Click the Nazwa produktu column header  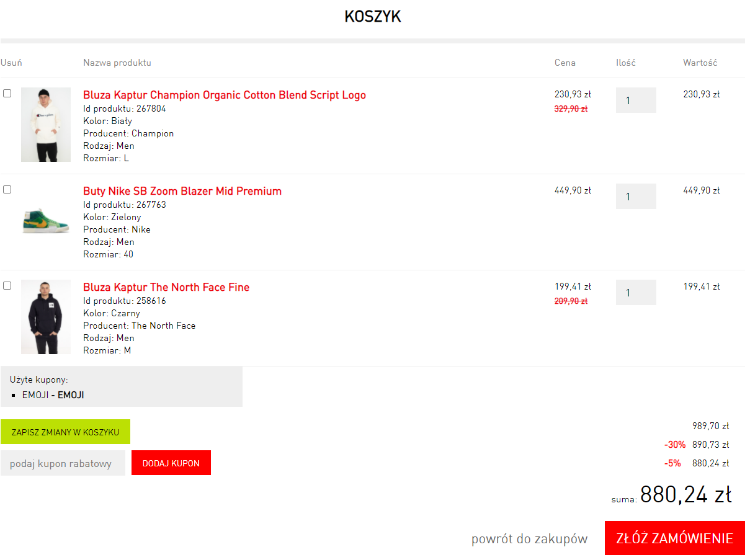tap(117, 63)
